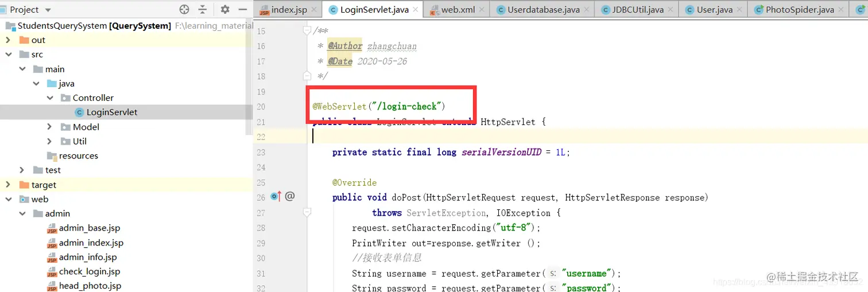Collapse the java folder arrow
The width and height of the screenshot is (868, 292).
[x=36, y=83]
